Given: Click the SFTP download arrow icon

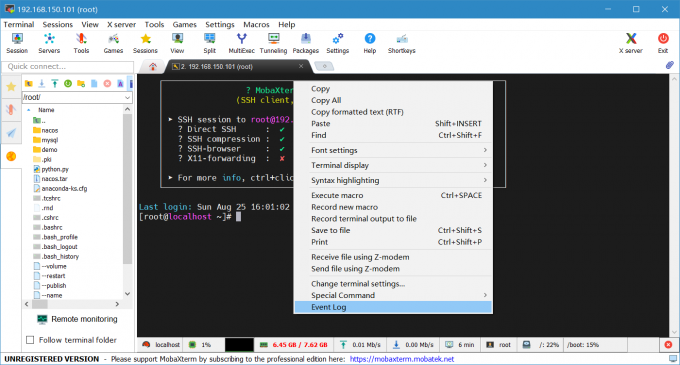Looking at the screenshot, I should 42,84.
